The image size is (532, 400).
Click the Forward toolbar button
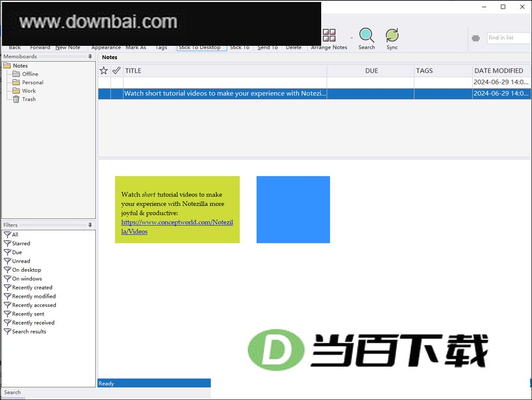(x=40, y=47)
